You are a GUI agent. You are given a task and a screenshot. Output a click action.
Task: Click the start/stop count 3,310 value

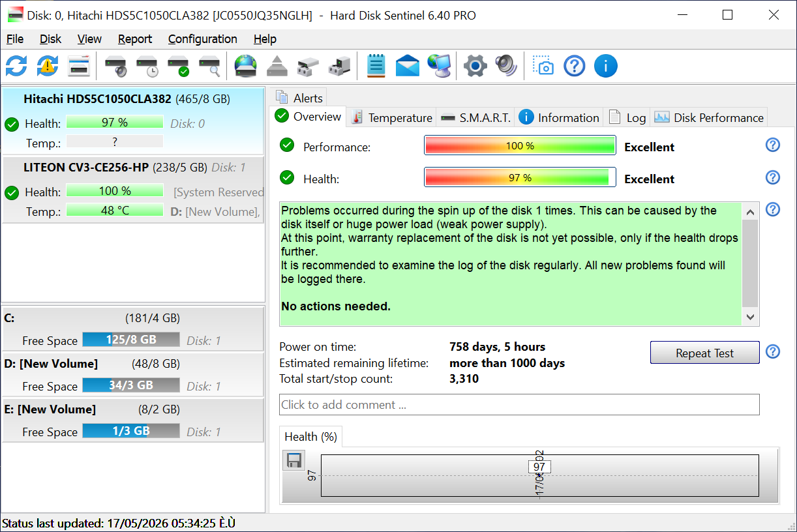click(x=464, y=379)
